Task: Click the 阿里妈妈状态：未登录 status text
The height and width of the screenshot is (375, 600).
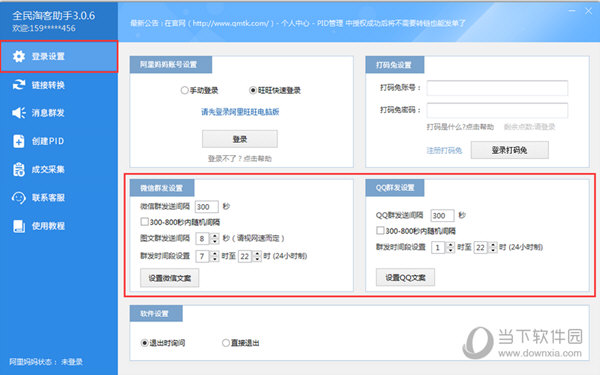Action: pos(46,362)
